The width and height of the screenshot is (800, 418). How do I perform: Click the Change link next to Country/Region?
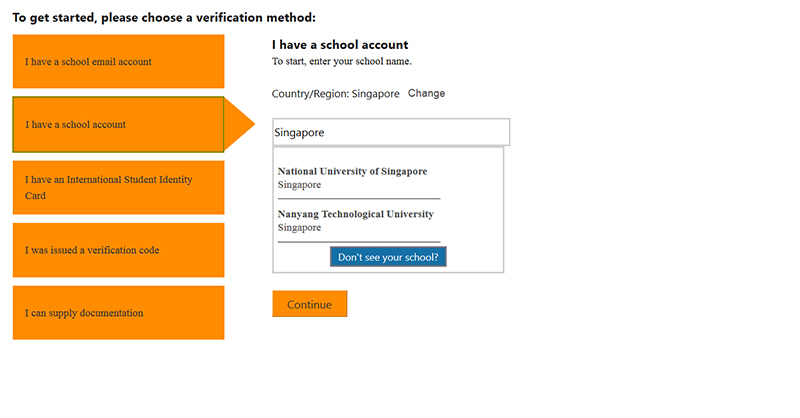click(426, 93)
